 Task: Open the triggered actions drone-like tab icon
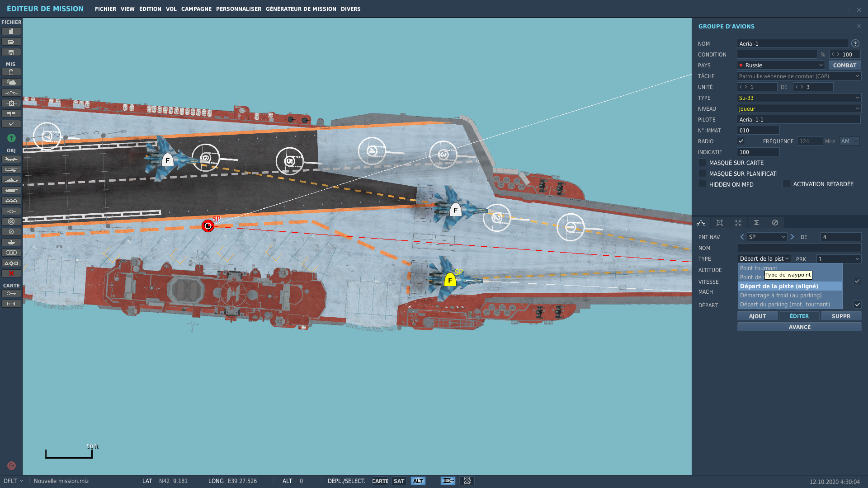pos(738,223)
